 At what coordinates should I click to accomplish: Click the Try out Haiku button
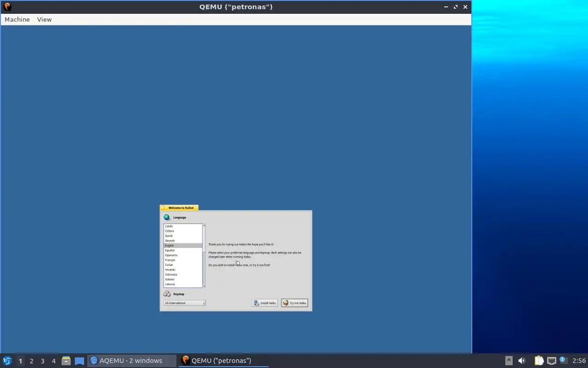[x=294, y=303]
